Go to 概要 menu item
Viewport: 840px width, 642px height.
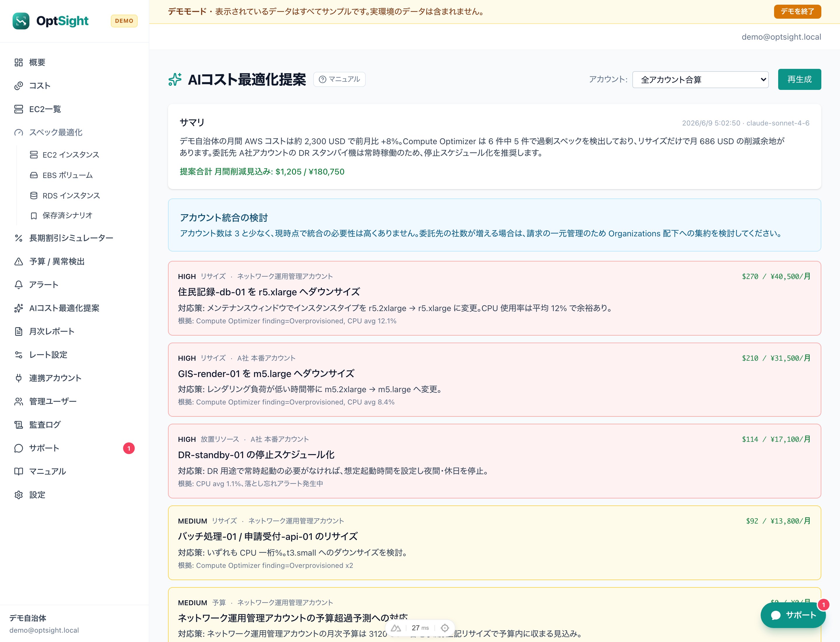click(x=74, y=62)
